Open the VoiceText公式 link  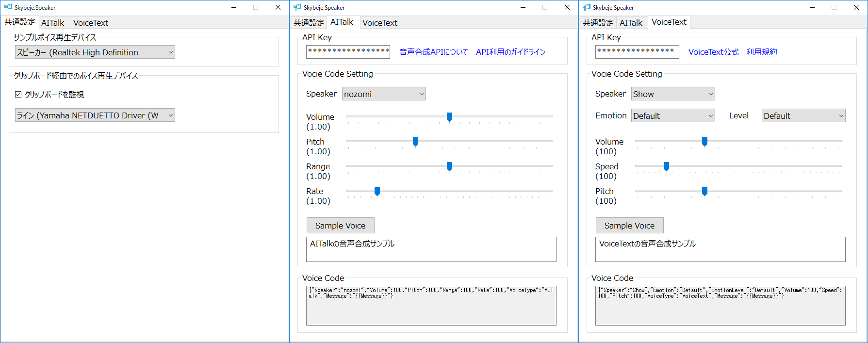point(714,52)
